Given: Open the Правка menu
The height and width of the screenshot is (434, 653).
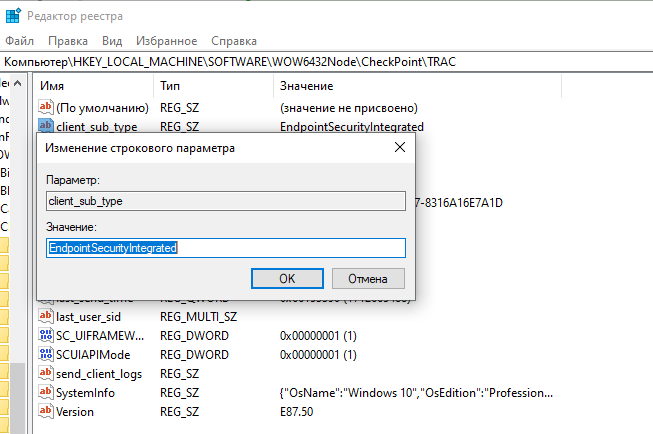Looking at the screenshot, I should coord(68,41).
